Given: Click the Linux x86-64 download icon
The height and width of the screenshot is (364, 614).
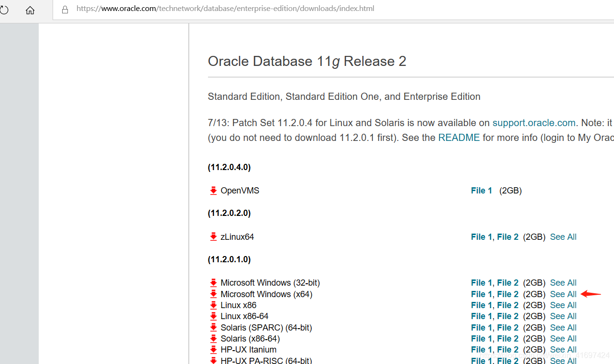Looking at the screenshot, I should click(213, 316).
